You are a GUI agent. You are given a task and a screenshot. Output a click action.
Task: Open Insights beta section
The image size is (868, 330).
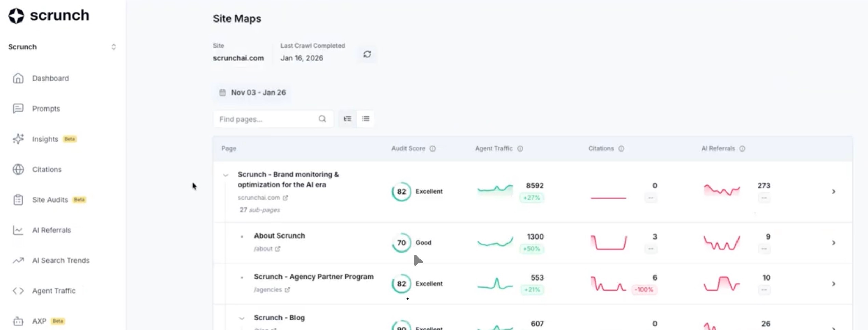point(45,139)
